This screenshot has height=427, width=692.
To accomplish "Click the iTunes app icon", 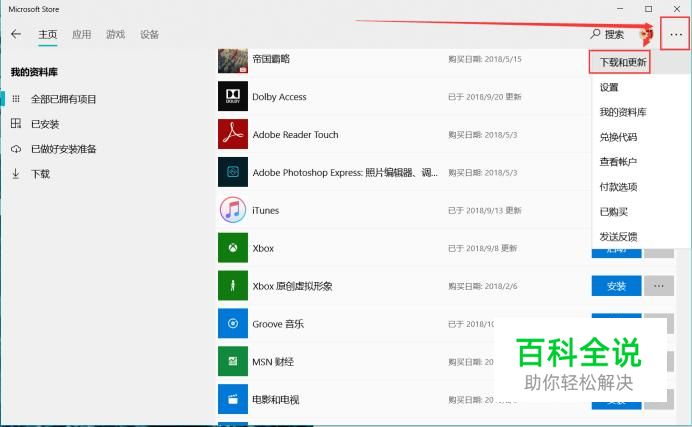I will coord(233,210).
